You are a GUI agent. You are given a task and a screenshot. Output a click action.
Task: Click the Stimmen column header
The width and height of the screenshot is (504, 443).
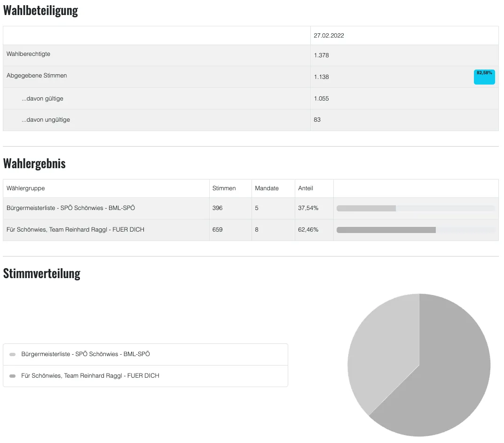(x=224, y=188)
